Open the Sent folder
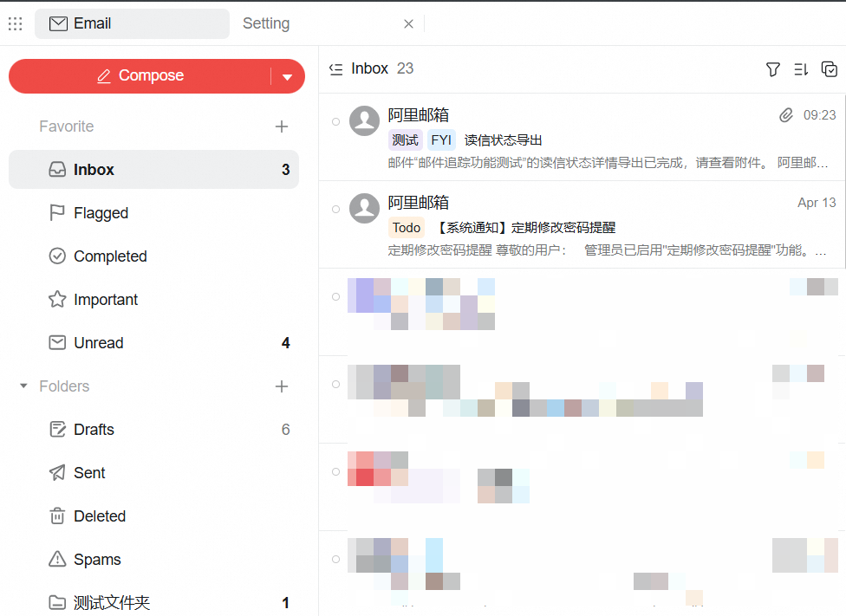 [x=153, y=472]
